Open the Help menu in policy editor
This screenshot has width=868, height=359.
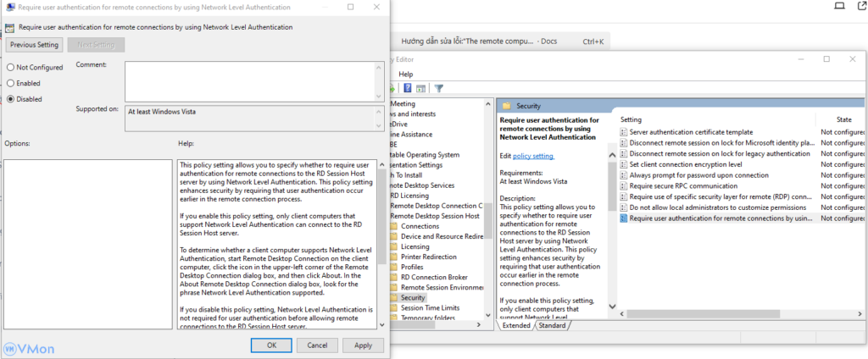(406, 74)
